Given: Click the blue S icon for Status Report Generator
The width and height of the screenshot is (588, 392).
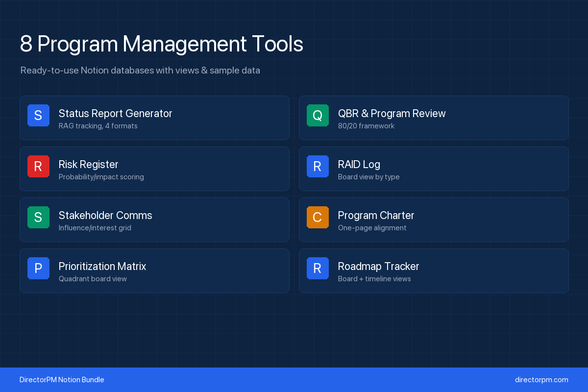Looking at the screenshot, I should [38, 116].
